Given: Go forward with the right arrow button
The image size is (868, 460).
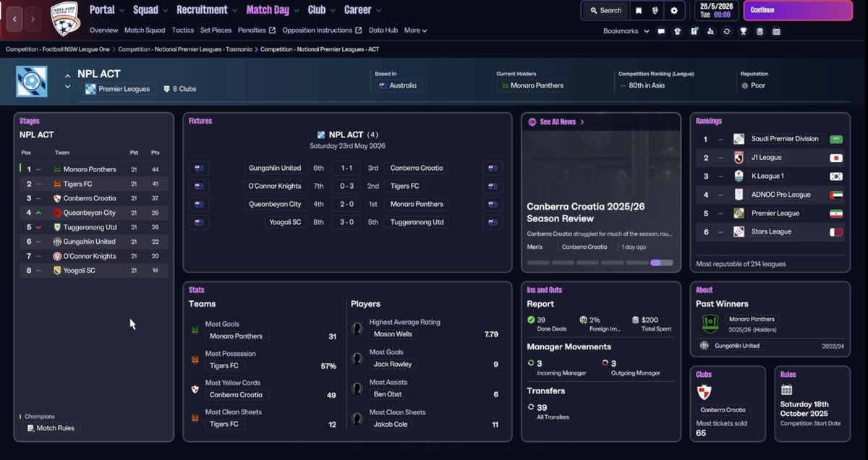Looking at the screenshot, I should click(x=33, y=19).
